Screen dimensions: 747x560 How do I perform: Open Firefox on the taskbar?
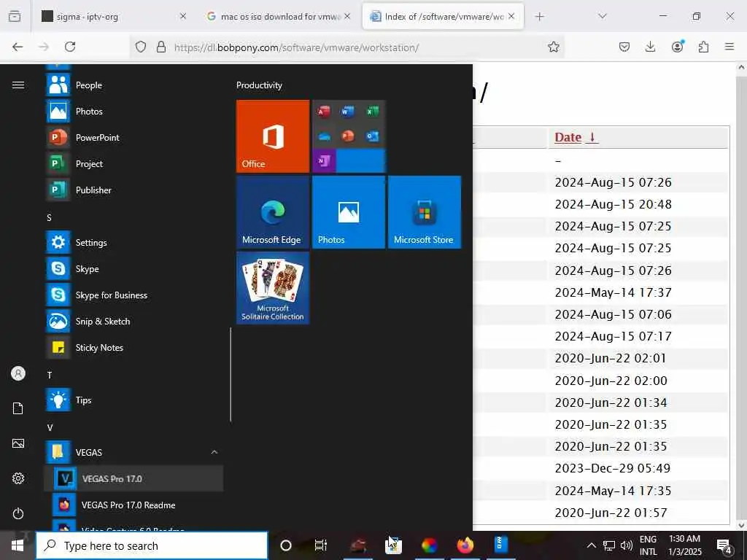(465, 545)
